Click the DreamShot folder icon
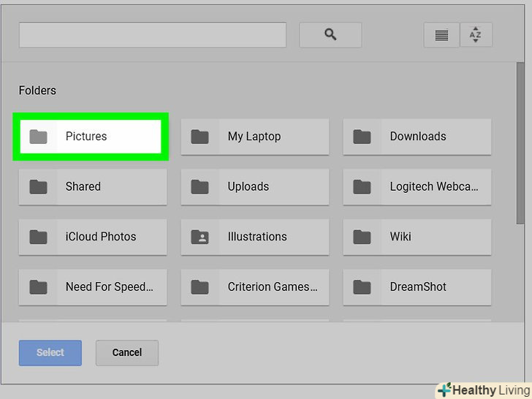The height and width of the screenshot is (399, 532). (362, 287)
